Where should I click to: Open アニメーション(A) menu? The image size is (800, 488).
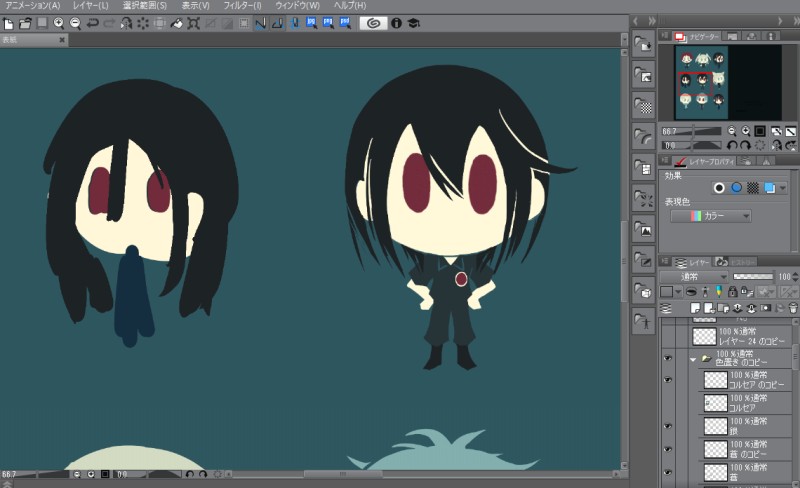tap(31, 6)
